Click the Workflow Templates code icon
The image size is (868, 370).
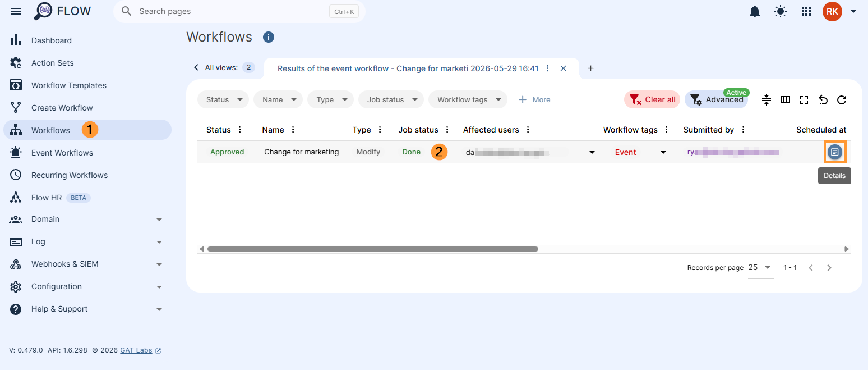[16, 85]
